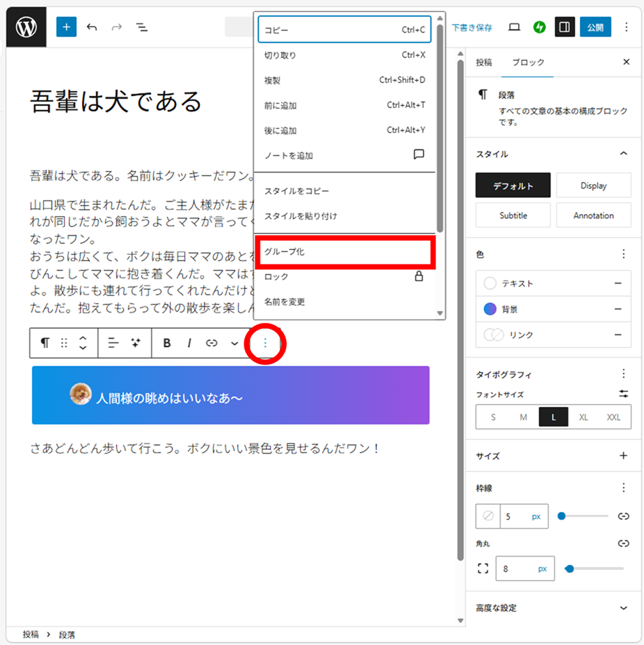Image resolution: width=644 pixels, height=645 pixels.
Task: Click the undo arrow icon
Action: [x=92, y=27]
